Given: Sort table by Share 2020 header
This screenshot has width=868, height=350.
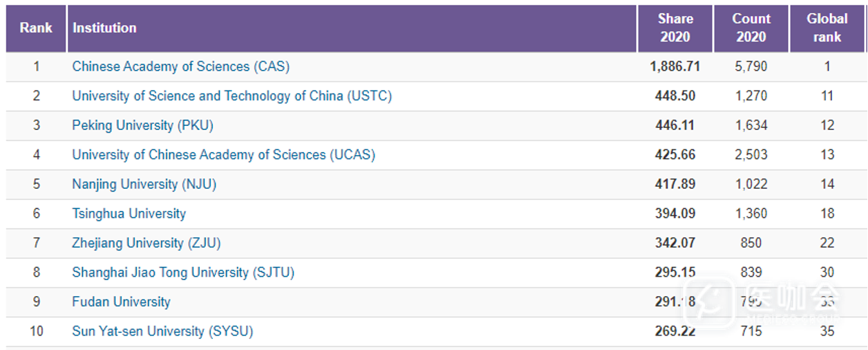Looking at the screenshot, I should 675,28.
